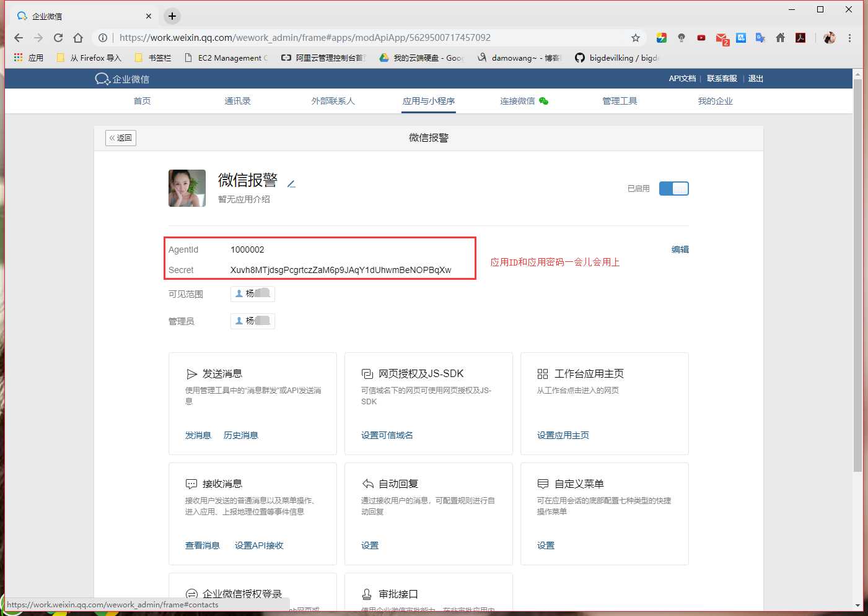Reload the page with refresh icon
Viewport: 868px width, 616px height.
58,38
